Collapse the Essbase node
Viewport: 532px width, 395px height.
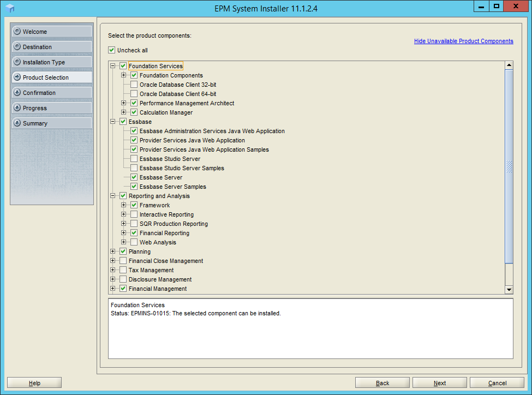tap(112, 122)
